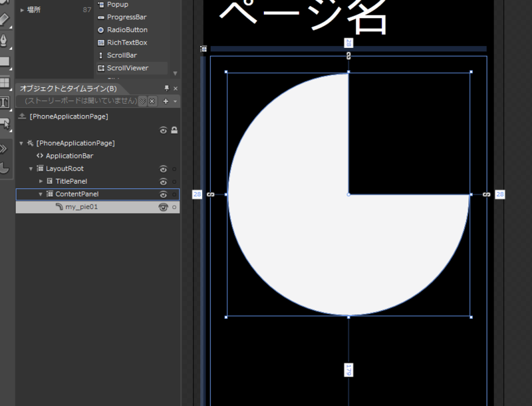This screenshot has width=532, height=406.
Task: Toggle grid layout mode icon on artboard
Action: tap(203, 49)
